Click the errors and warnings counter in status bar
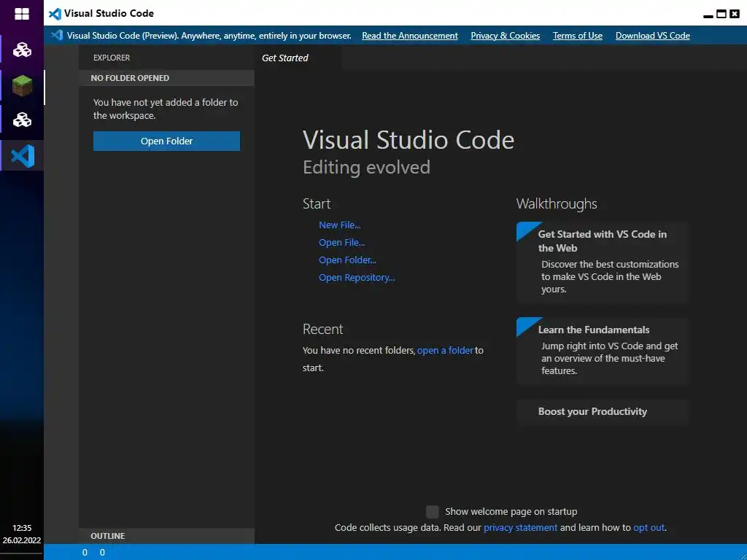 [93, 553]
